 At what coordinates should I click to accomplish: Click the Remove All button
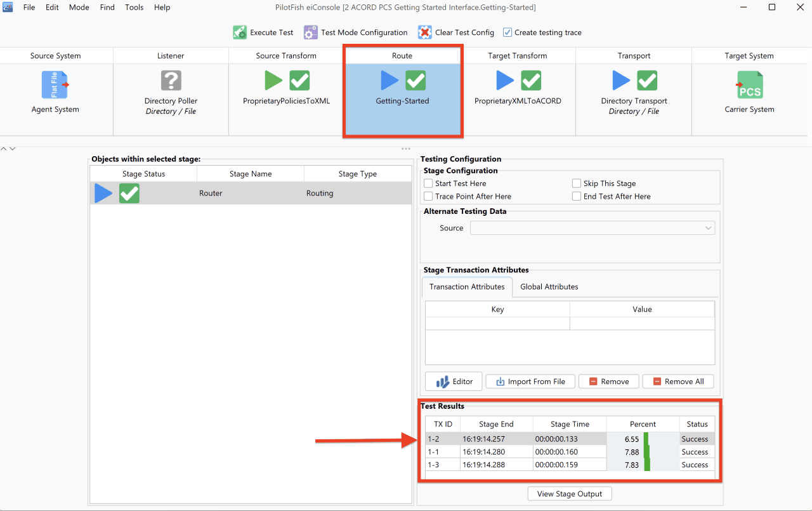pyautogui.click(x=678, y=382)
